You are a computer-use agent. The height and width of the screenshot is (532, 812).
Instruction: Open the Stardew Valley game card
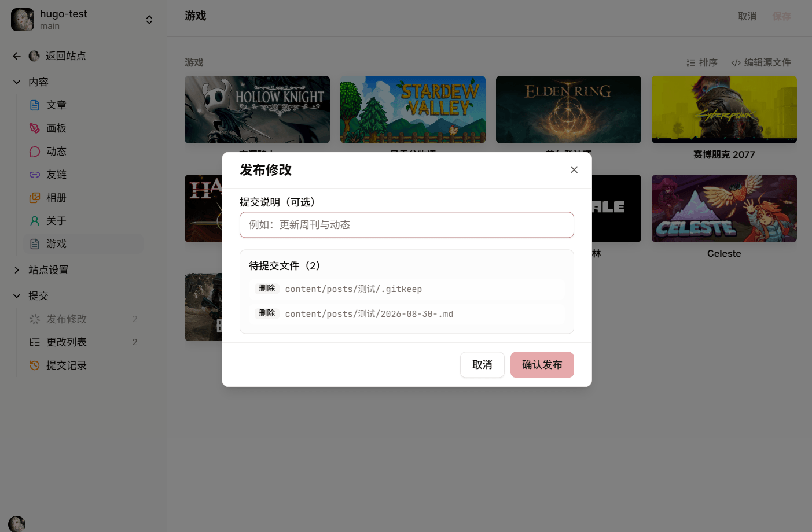pos(413,109)
